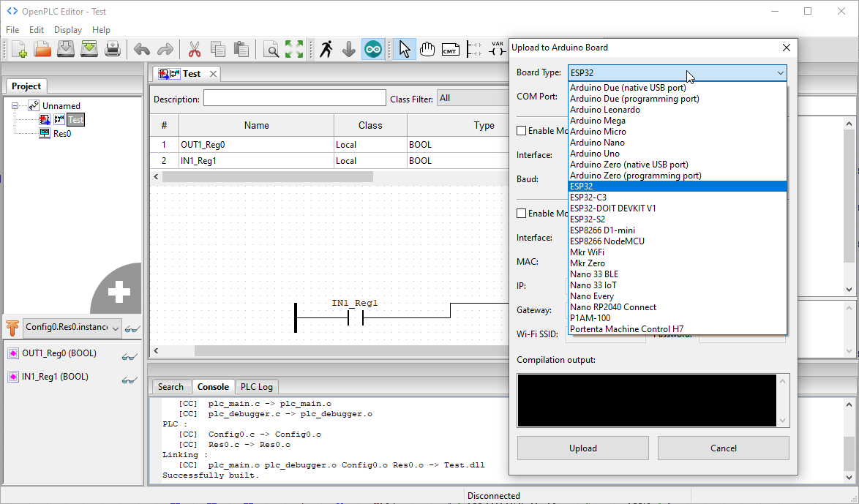
Task: Click the Cancel button in upload dialog
Action: click(x=723, y=448)
